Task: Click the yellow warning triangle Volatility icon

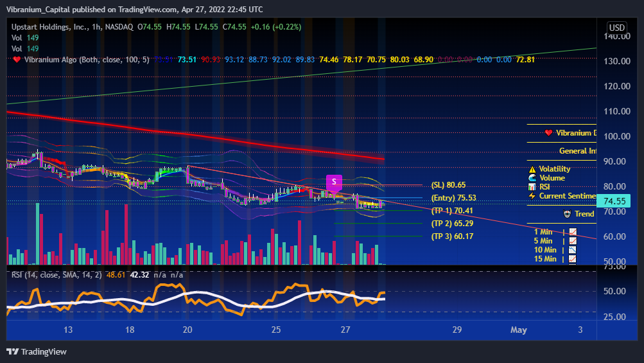Action: (532, 169)
